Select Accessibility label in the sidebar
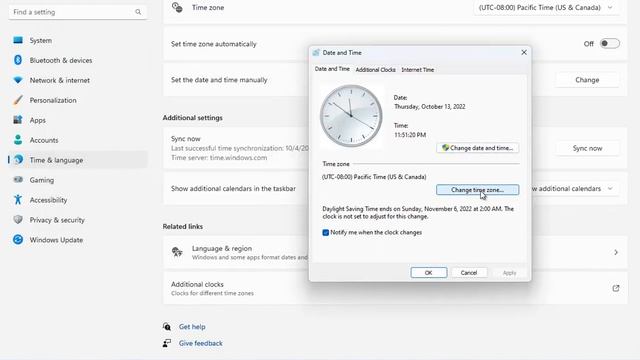 (48, 200)
